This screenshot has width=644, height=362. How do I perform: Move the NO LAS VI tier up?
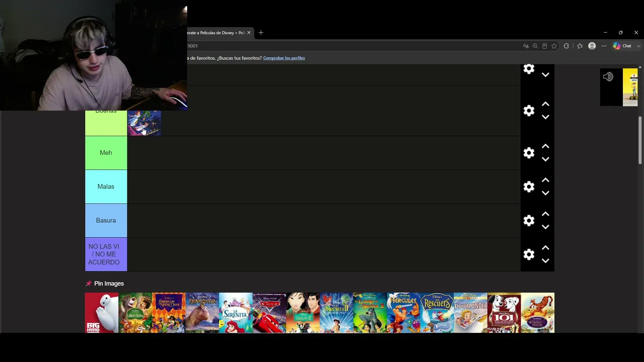pos(545,248)
